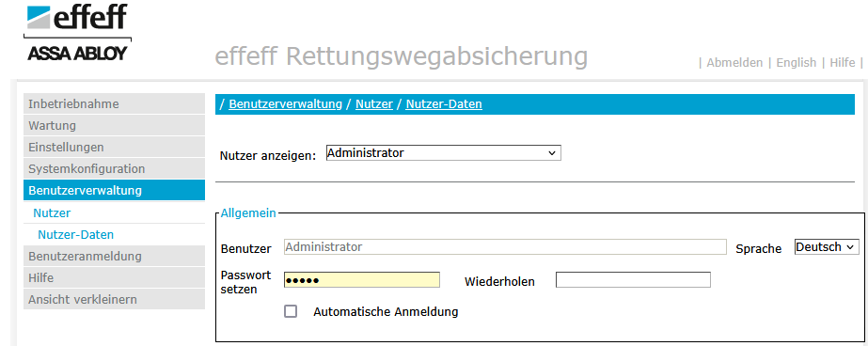The width and height of the screenshot is (868, 346).
Task: Open the Einstellungen menu
Action: [114, 148]
